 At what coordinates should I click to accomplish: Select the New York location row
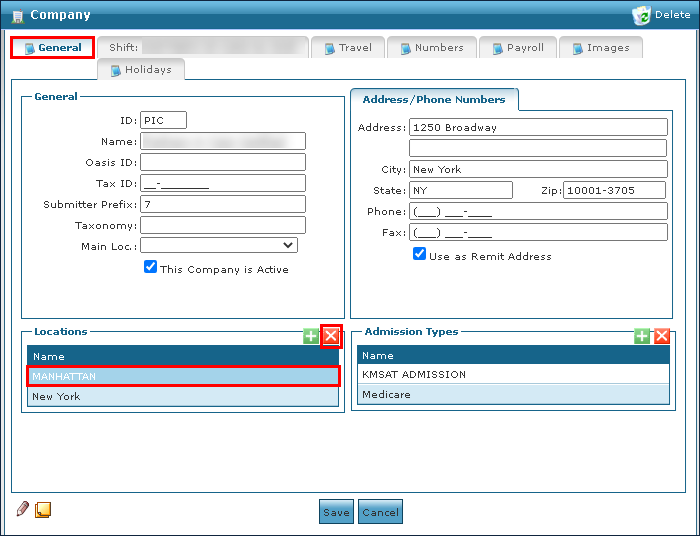183,396
